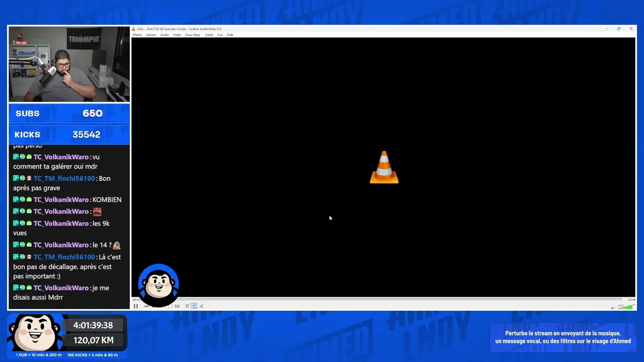Click the SUBS 650 counter
This screenshot has width=644, height=362.
click(69, 114)
